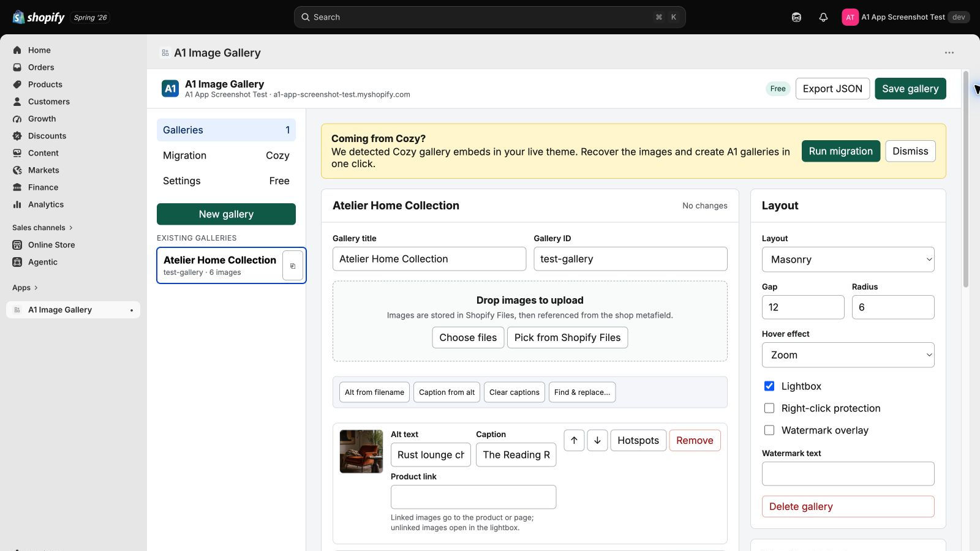
Task: Enable the Watermark overlay checkbox
Action: pyautogui.click(x=769, y=430)
